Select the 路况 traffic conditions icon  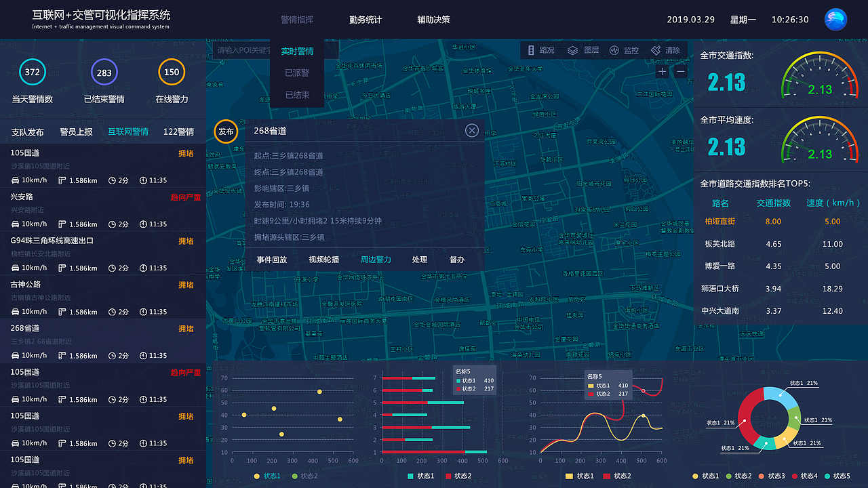coord(540,50)
